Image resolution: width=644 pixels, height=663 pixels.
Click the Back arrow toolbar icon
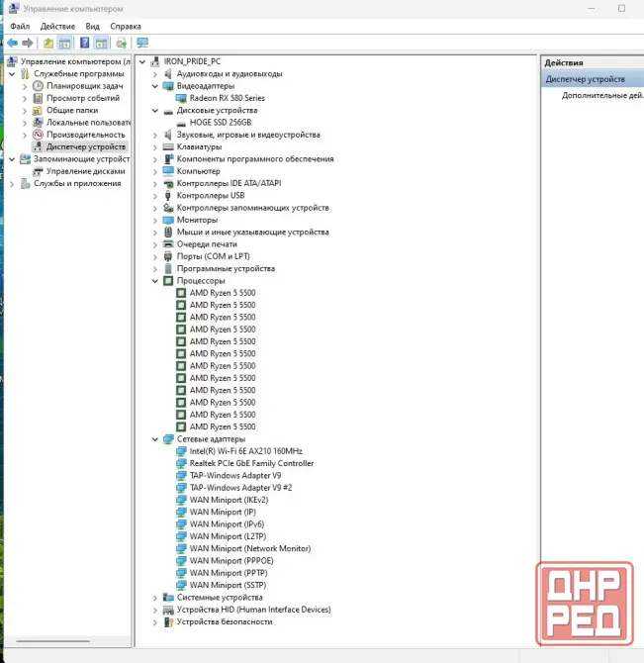tap(12, 43)
